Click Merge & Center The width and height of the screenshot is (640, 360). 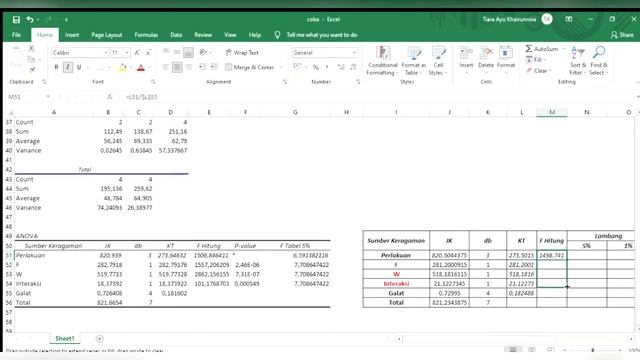click(250, 67)
